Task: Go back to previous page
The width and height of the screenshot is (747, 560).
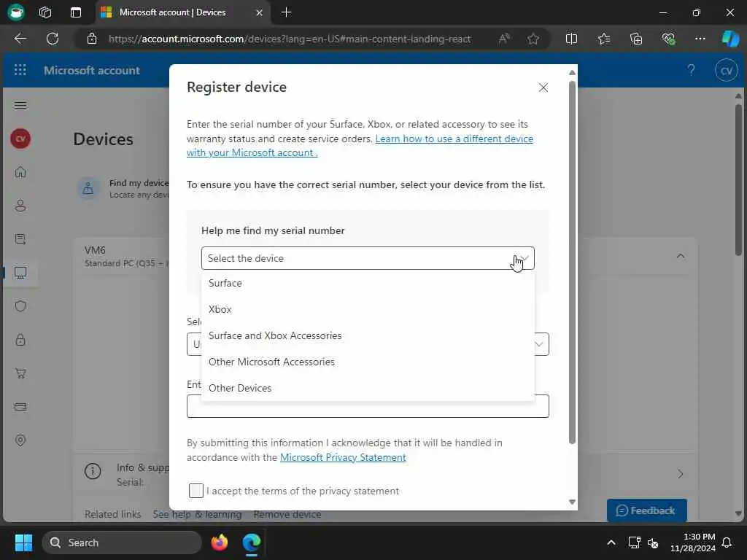Action: tap(20, 39)
